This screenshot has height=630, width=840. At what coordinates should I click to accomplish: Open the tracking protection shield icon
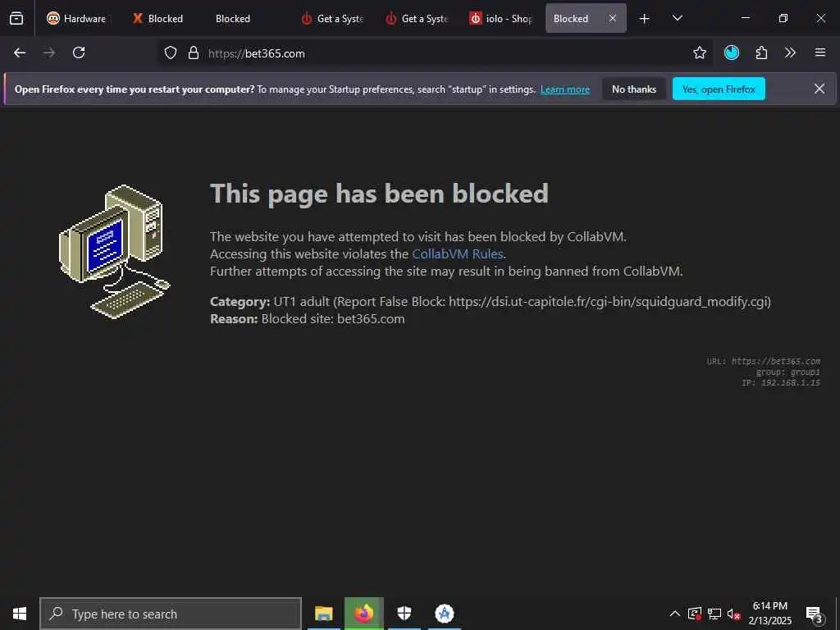click(171, 53)
